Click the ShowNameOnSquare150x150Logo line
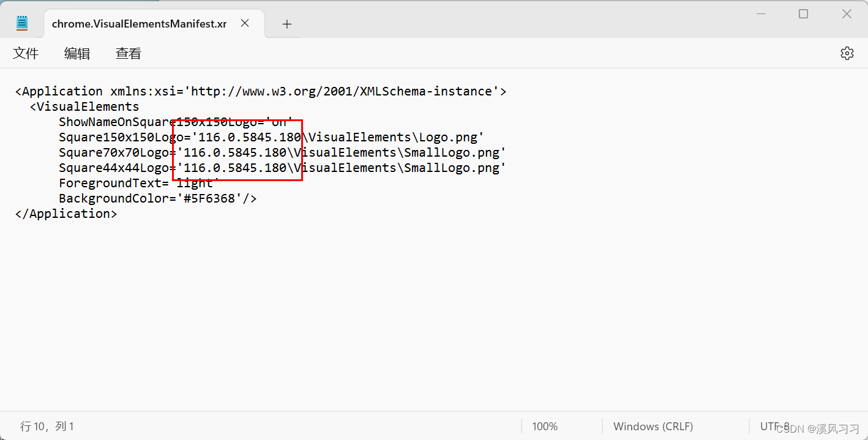868x440 pixels. 176,122
